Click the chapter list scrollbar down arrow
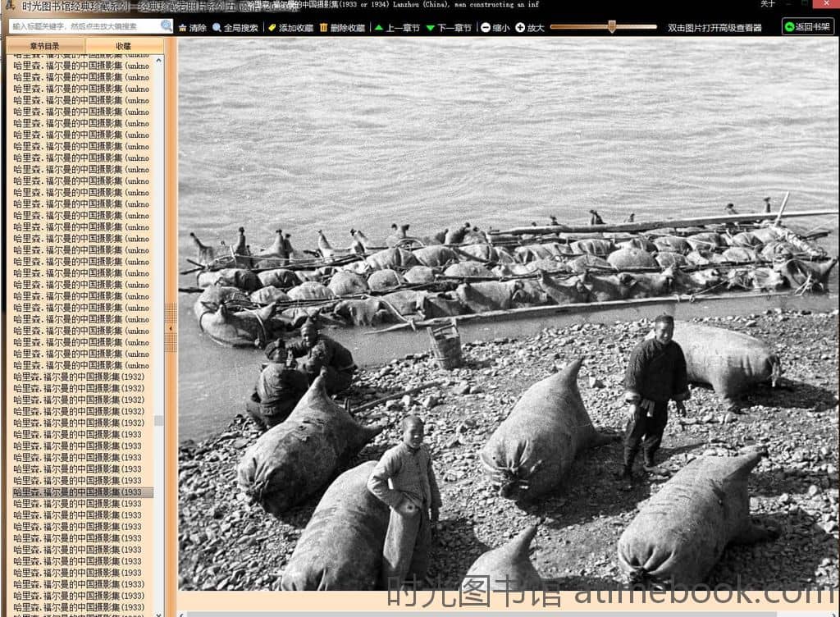This screenshot has height=617, width=840. pos(159,611)
